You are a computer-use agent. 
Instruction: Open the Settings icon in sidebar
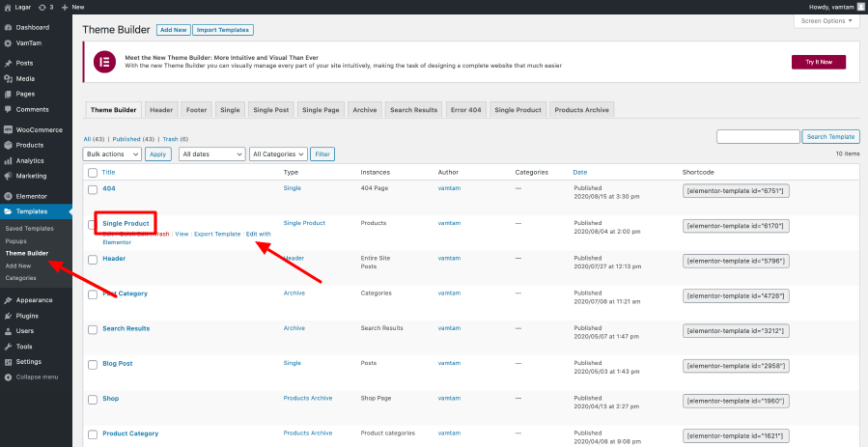click(8, 362)
